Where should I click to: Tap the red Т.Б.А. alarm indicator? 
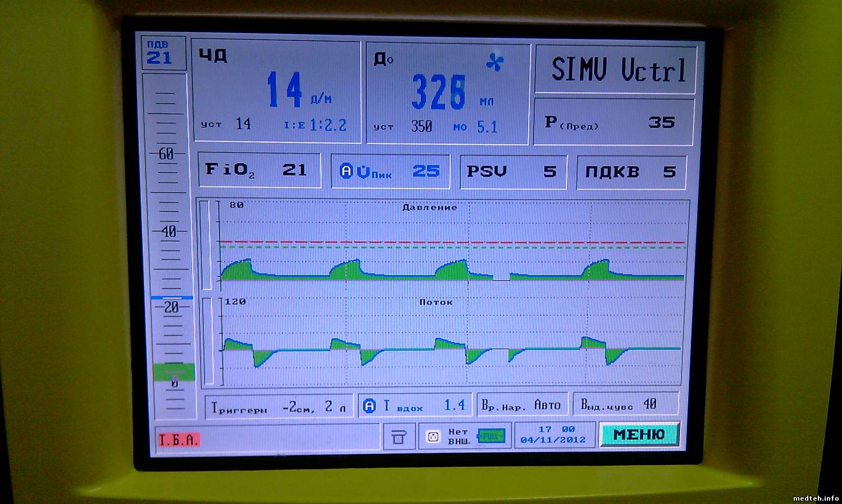[179, 440]
